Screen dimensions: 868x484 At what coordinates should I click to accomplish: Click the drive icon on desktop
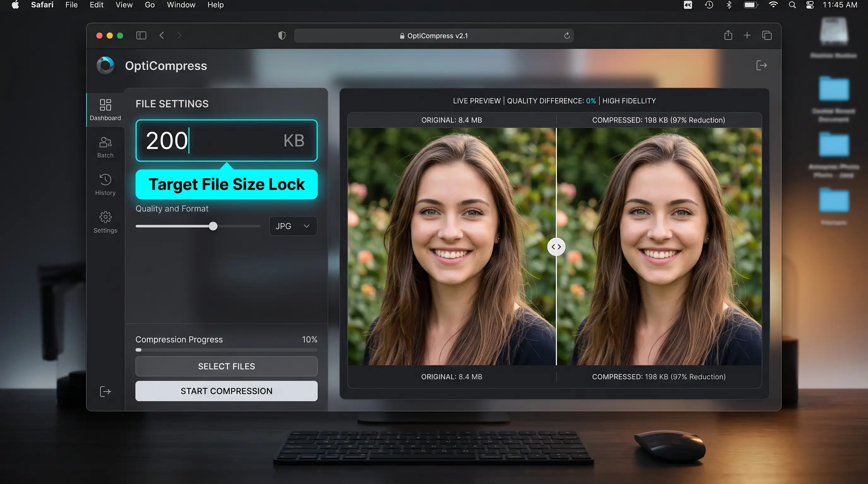834,32
